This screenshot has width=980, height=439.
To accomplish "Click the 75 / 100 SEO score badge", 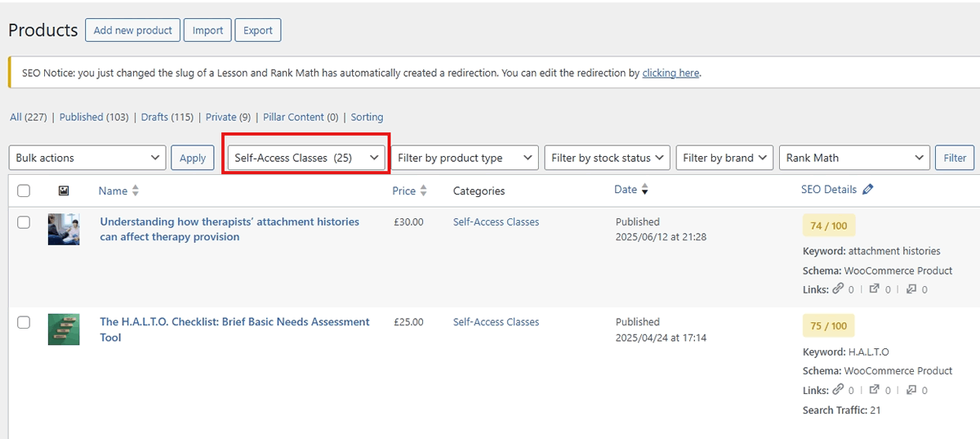I will click(x=828, y=326).
